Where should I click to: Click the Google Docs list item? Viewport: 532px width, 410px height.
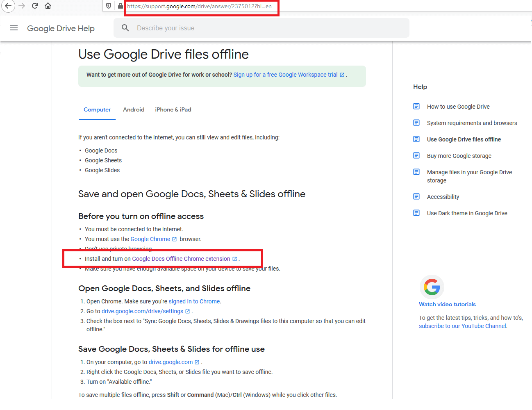(101, 150)
